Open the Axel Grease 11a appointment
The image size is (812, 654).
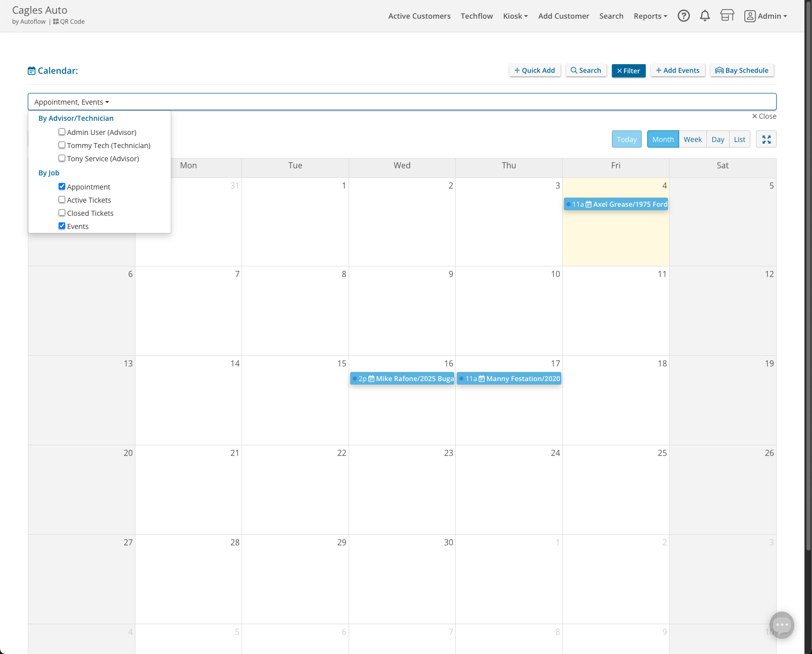[x=615, y=204]
